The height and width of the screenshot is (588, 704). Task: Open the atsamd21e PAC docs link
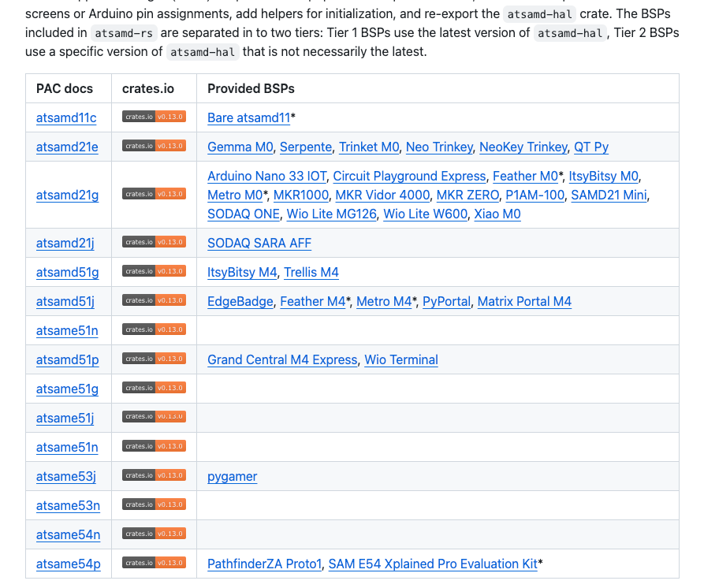point(67,147)
